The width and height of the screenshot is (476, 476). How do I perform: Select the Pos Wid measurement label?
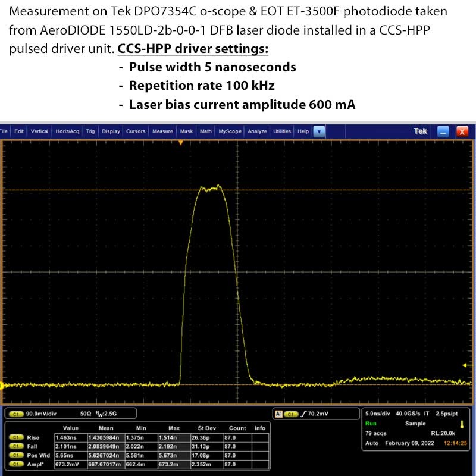point(38,455)
